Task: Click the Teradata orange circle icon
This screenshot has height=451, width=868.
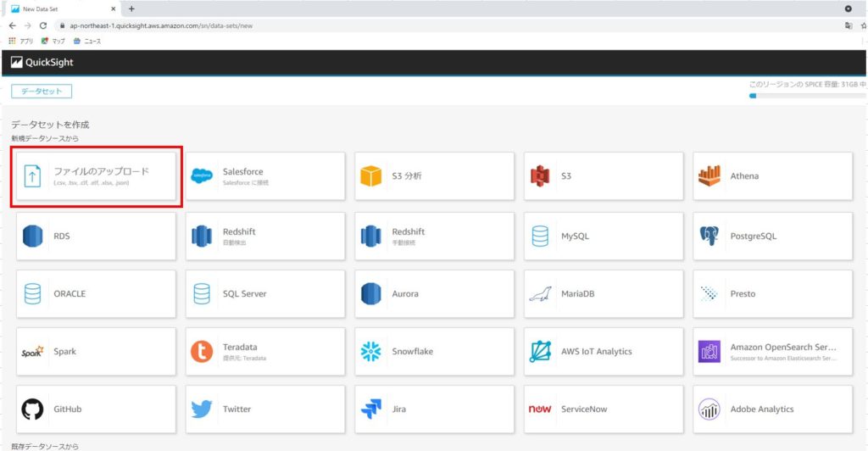Action: pos(202,352)
